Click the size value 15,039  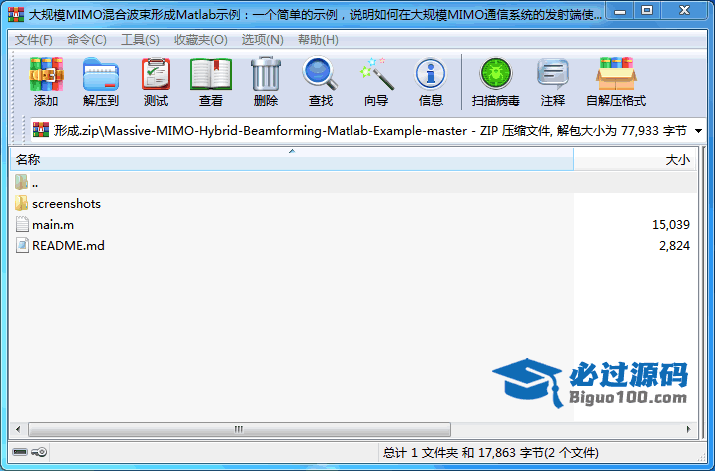tap(671, 224)
